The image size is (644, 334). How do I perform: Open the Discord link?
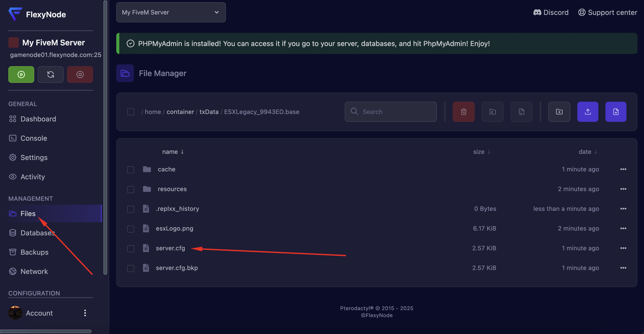(551, 12)
